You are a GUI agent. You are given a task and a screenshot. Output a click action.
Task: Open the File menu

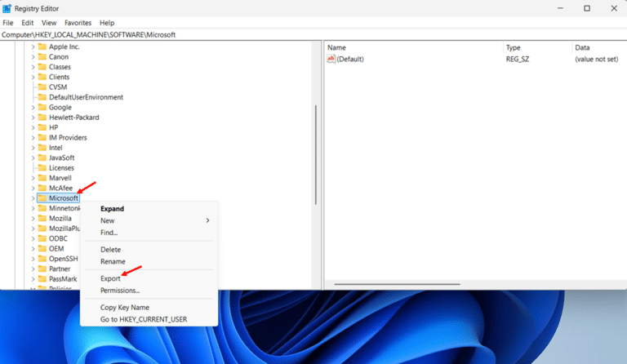[x=8, y=23]
